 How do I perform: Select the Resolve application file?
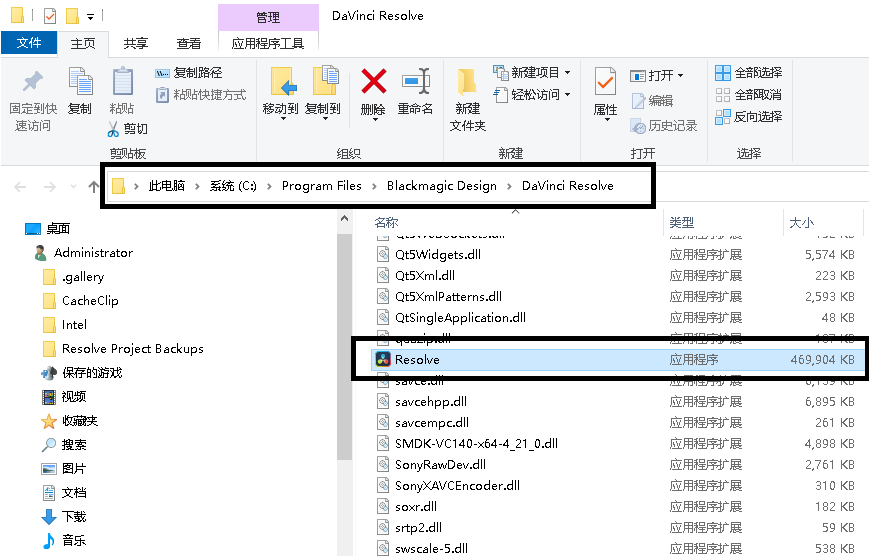click(617, 360)
